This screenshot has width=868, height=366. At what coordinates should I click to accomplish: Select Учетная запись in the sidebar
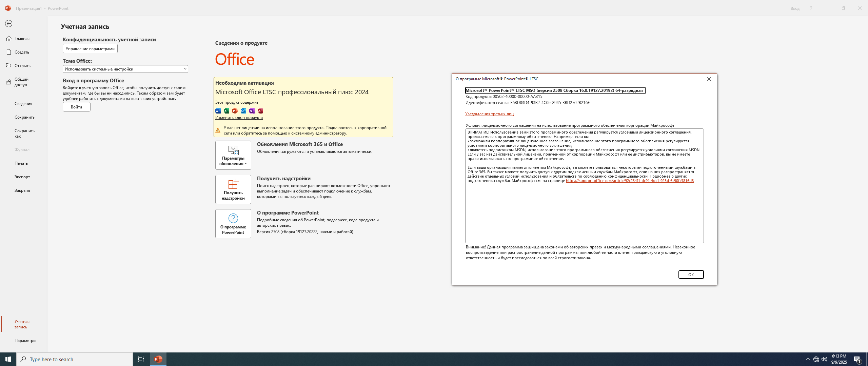click(23, 324)
